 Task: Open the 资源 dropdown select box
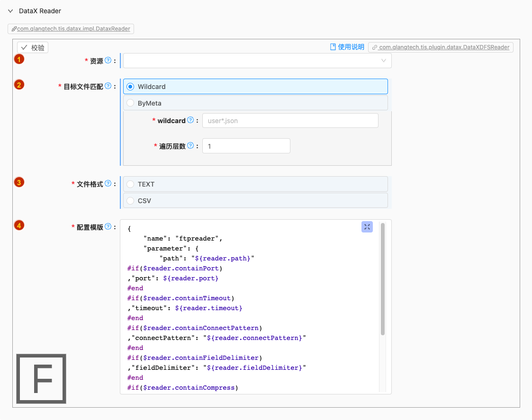click(x=257, y=61)
